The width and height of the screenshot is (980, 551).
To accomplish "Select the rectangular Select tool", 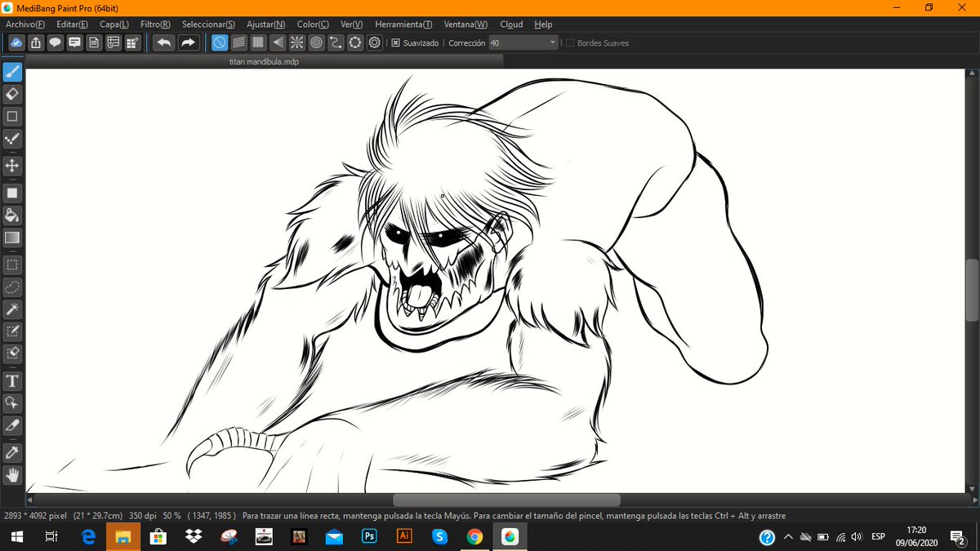I will tap(12, 265).
